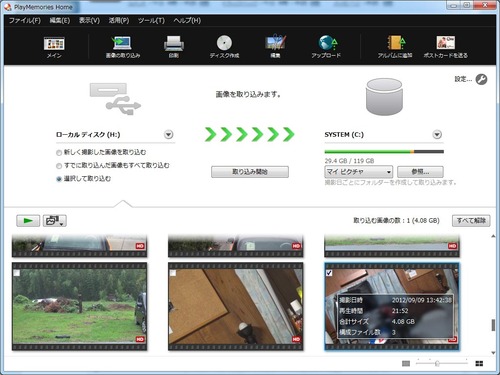The image size is (500, 375).
Task: Click the 2012/09/09 13:42:38 date value
Action: [x=422, y=300]
